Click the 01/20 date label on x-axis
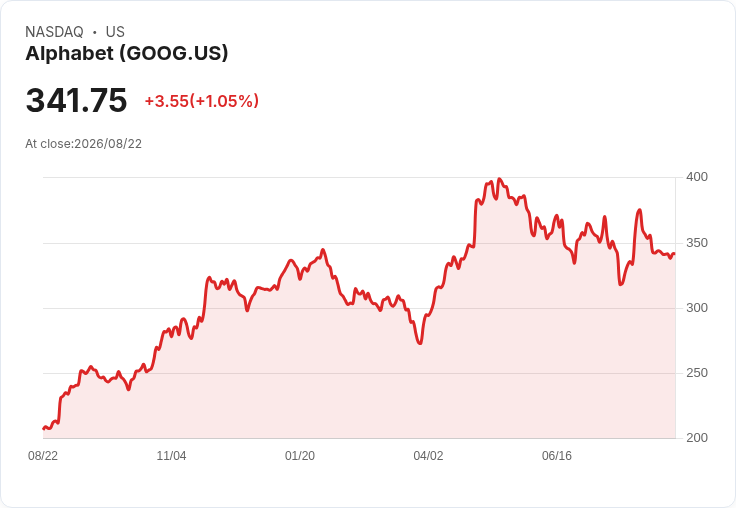 click(300, 456)
